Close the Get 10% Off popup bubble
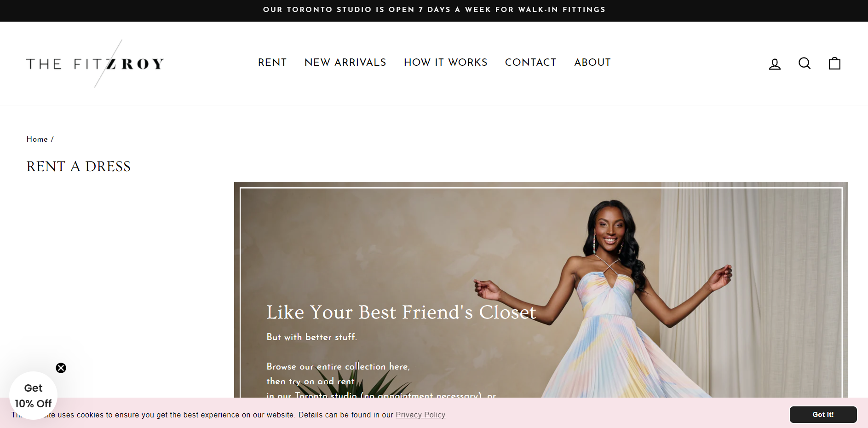Image resolution: width=868 pixels, height=428 pixels. [61, 368]
